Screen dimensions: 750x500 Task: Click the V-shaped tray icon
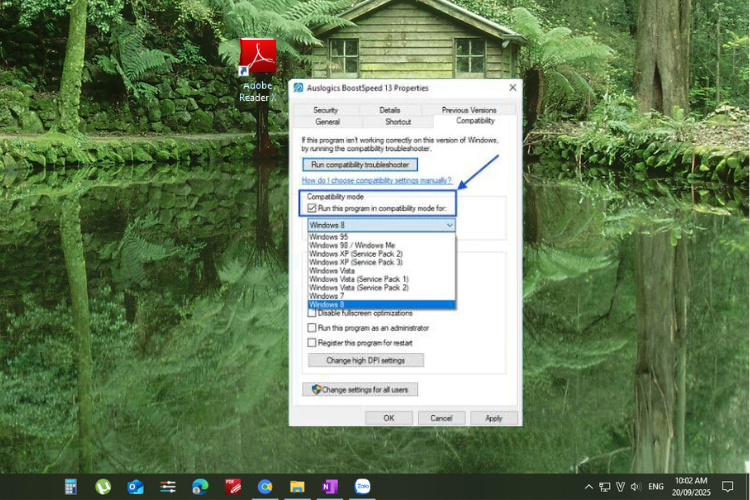click(x=620, y=487)
